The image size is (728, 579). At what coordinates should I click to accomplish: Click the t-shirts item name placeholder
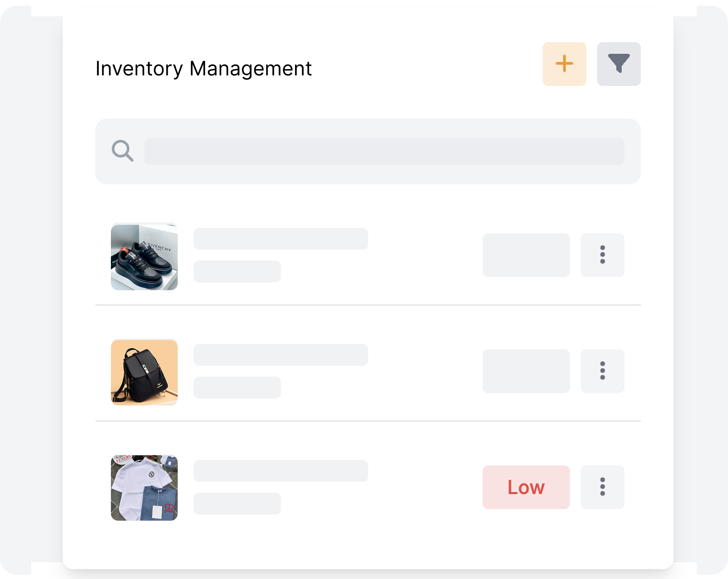click(x=280, y=471)
